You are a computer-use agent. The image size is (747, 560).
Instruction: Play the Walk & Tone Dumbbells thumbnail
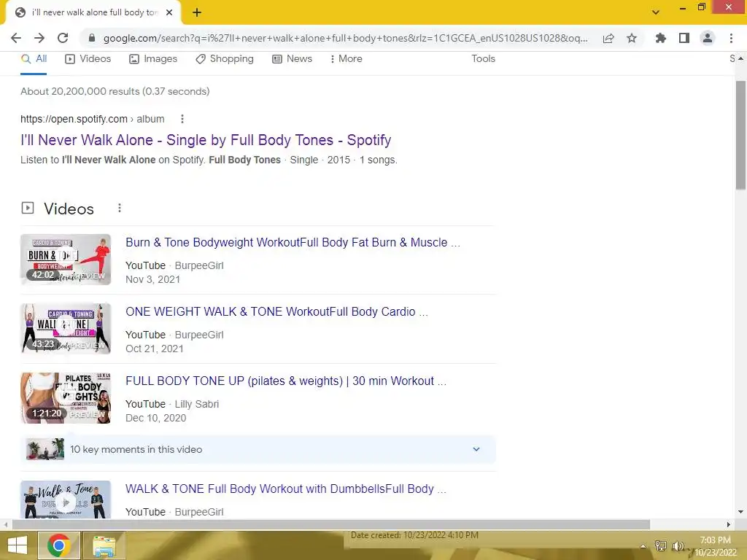coord(66,499)
